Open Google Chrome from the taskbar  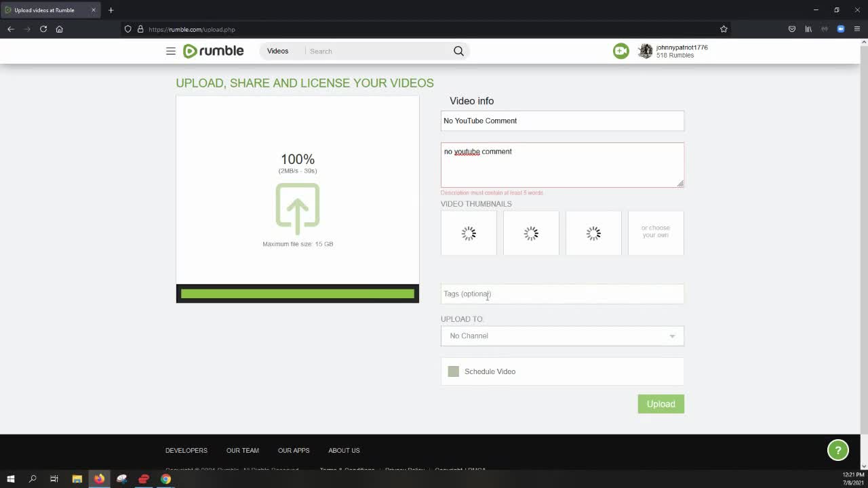[x=165, y=479]
